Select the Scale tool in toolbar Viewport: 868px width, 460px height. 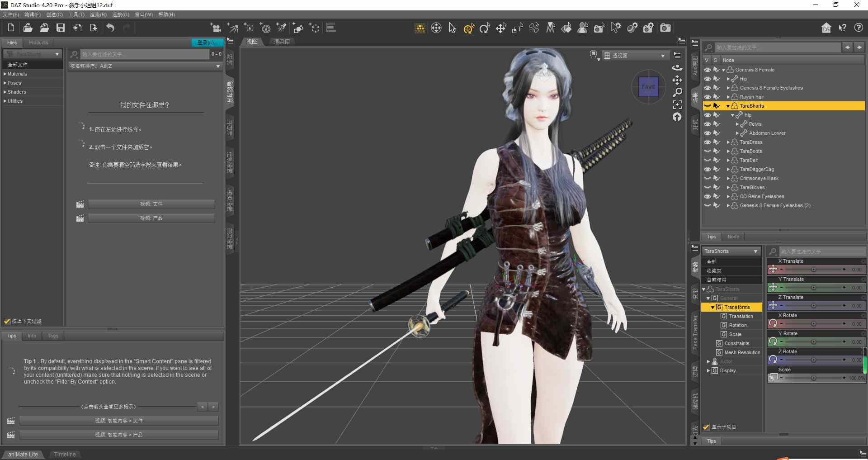(x=517, y=28)
